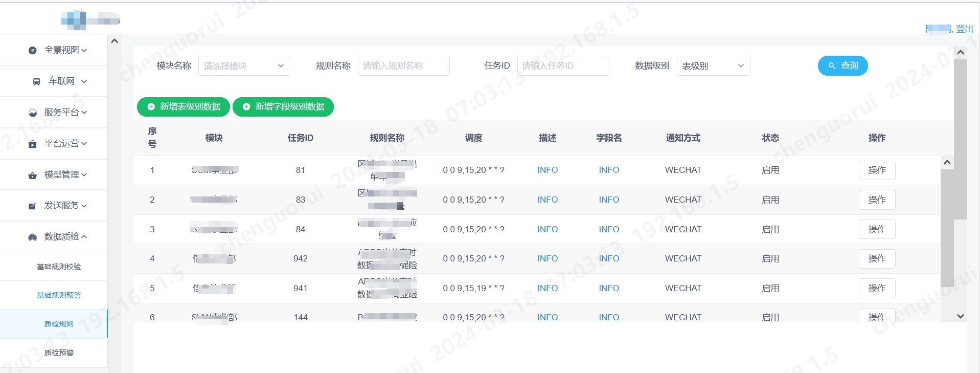Click 操作 button for task ID 942
This screenshot has height=373, width=980.
point(877,258)
